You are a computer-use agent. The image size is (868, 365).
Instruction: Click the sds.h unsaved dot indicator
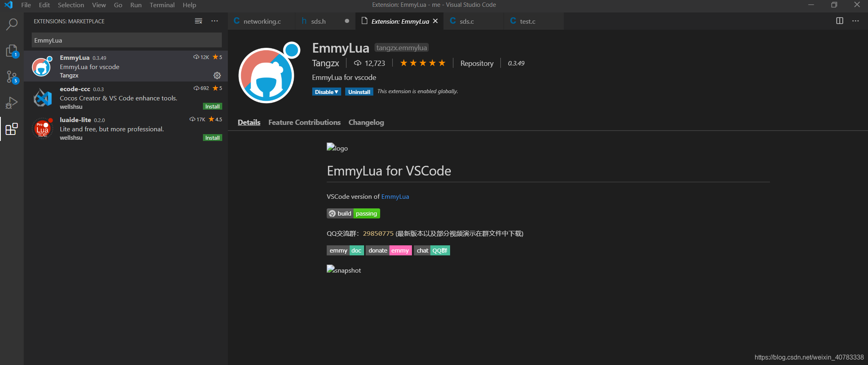[347, 21]
